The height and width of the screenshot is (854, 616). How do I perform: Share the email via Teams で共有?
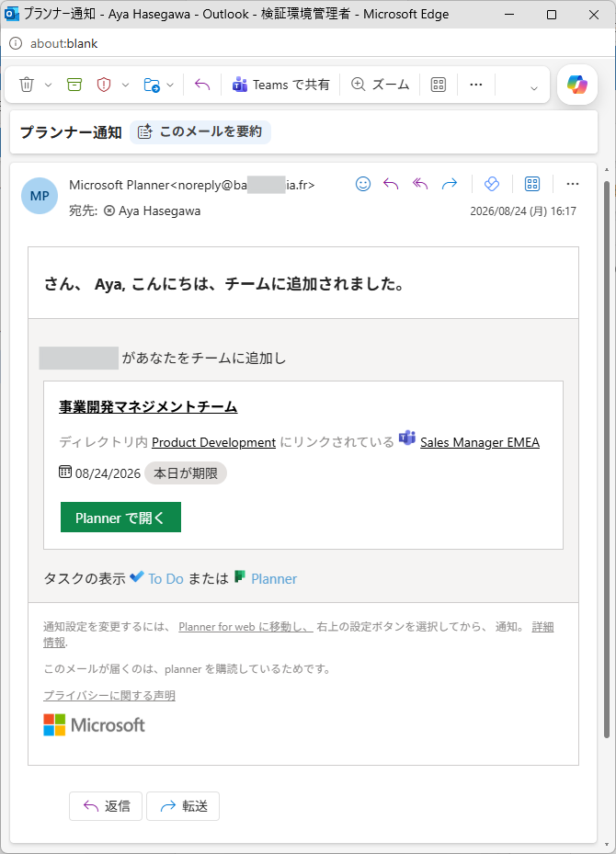(280, 85)
